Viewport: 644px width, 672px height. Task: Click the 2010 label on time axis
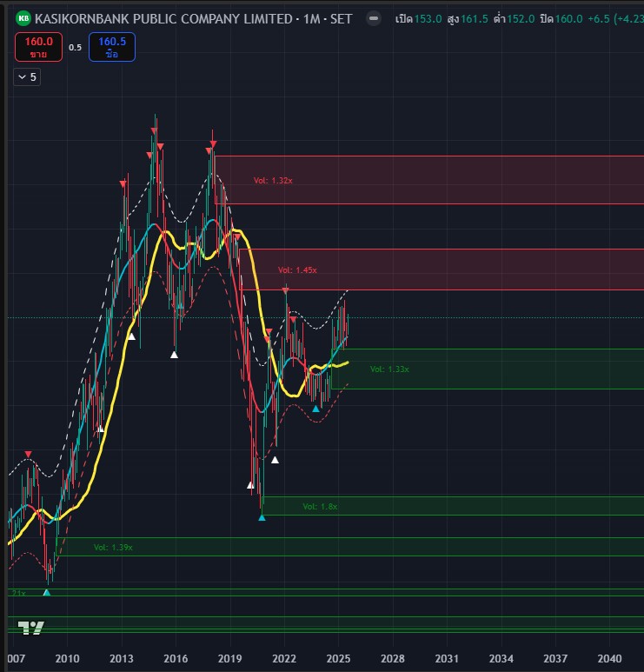67,659
